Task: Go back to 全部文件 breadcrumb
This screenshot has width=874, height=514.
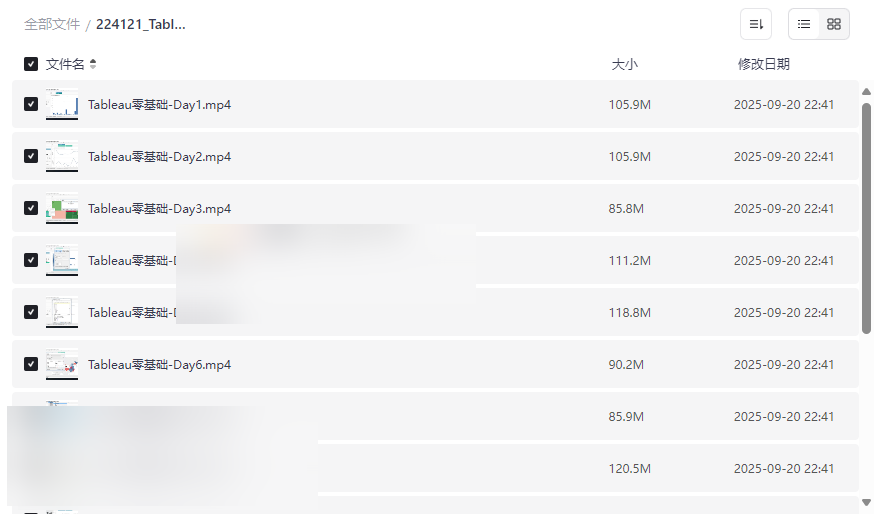Action: tap(52, 24)
